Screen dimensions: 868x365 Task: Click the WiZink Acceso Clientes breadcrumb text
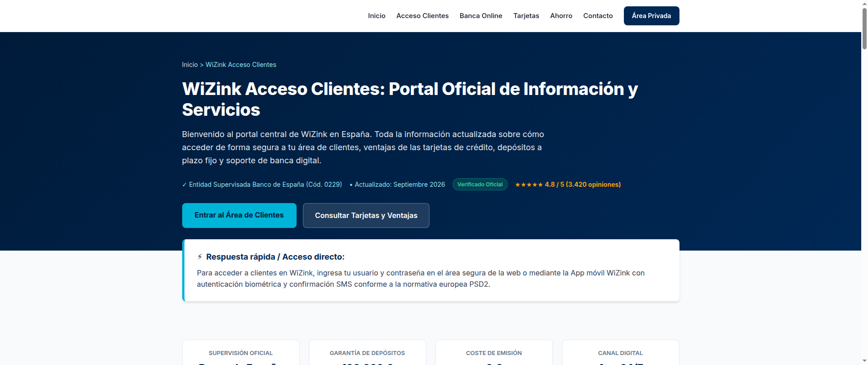click(241, 65)
